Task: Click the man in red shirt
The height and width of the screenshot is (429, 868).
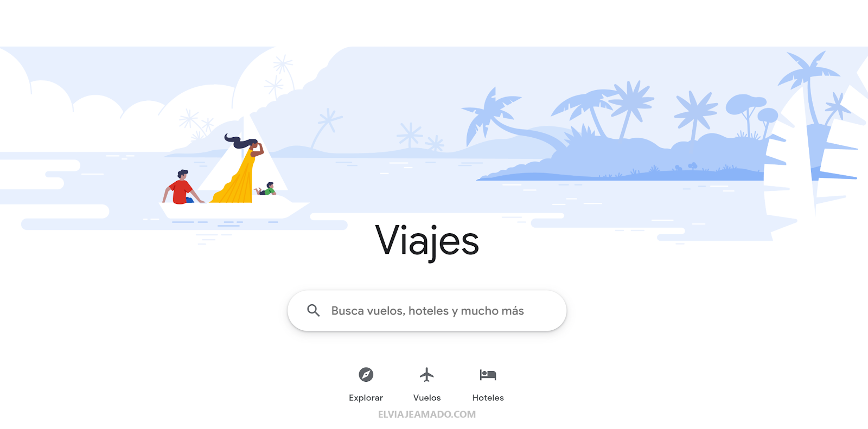Action: [182, 187]
